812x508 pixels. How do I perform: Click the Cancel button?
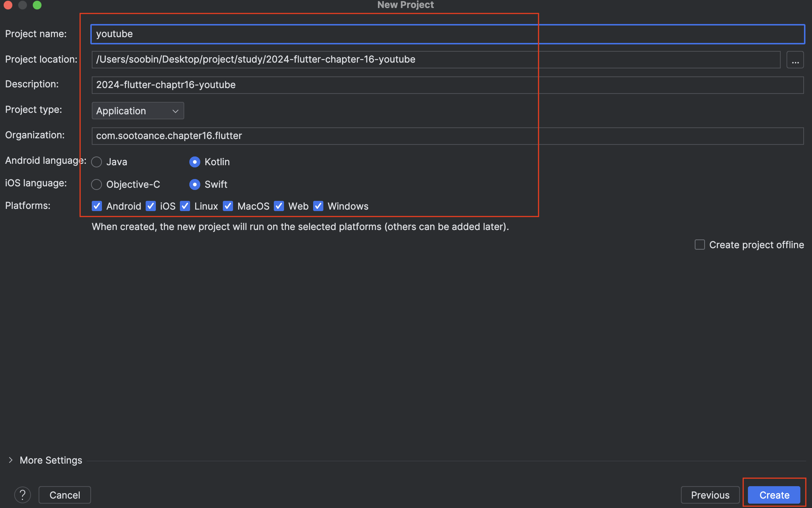pos(65,495)
